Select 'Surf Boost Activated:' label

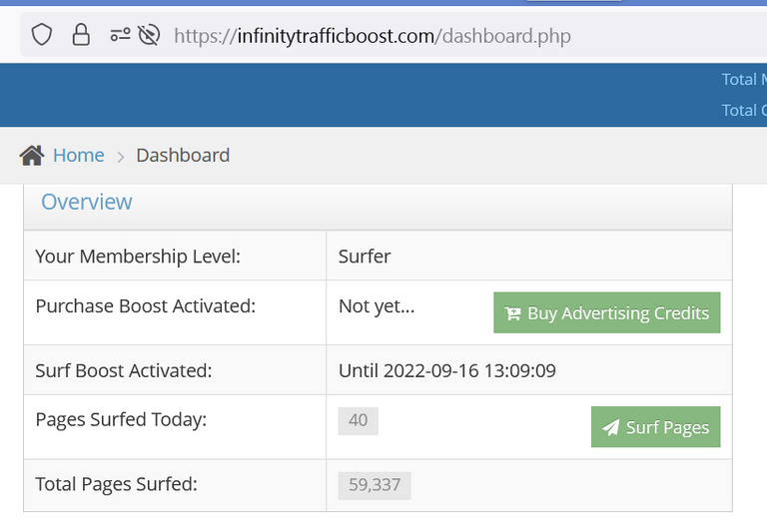pyautogui.click(x=124, y=370)
